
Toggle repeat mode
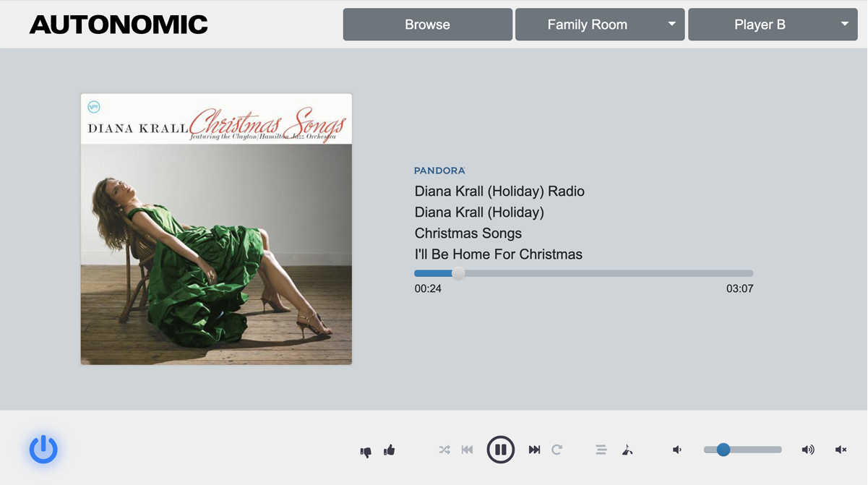[557, 450]
